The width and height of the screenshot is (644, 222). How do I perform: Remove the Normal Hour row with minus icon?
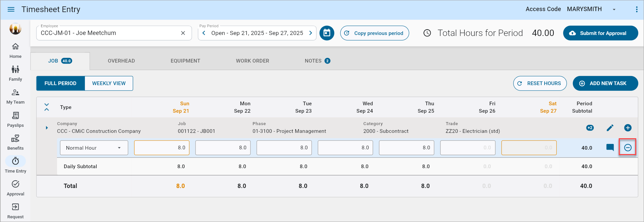pyautogui.click(x=627, y=148)
